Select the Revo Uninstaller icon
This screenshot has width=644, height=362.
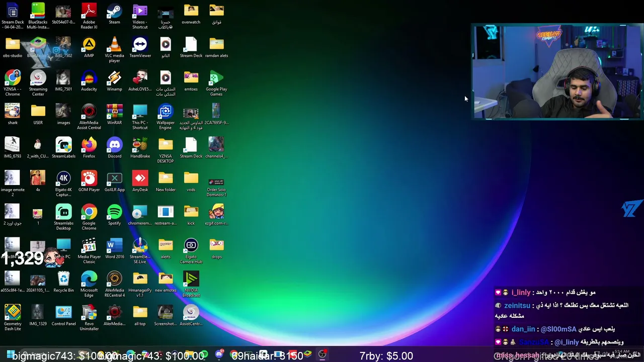pyautogui.click(x=89, y=318)
